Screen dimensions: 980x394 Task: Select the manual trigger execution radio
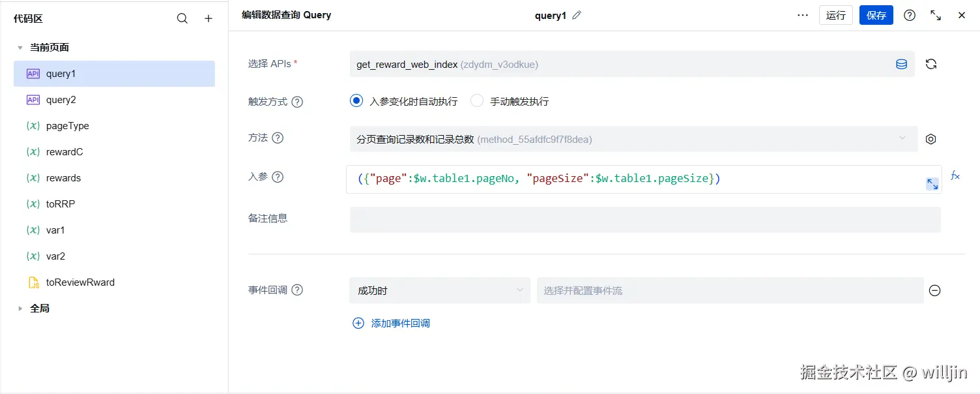click(477, 101)
